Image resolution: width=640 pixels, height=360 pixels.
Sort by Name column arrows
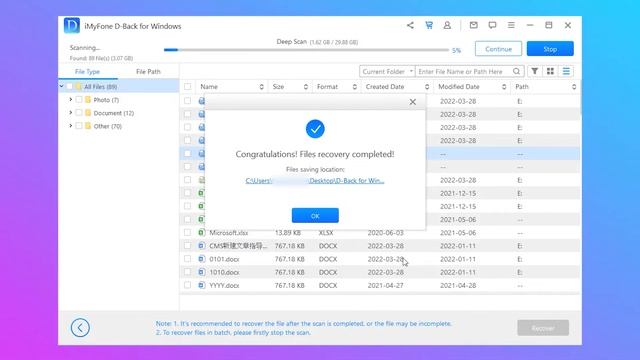[262, 87]
